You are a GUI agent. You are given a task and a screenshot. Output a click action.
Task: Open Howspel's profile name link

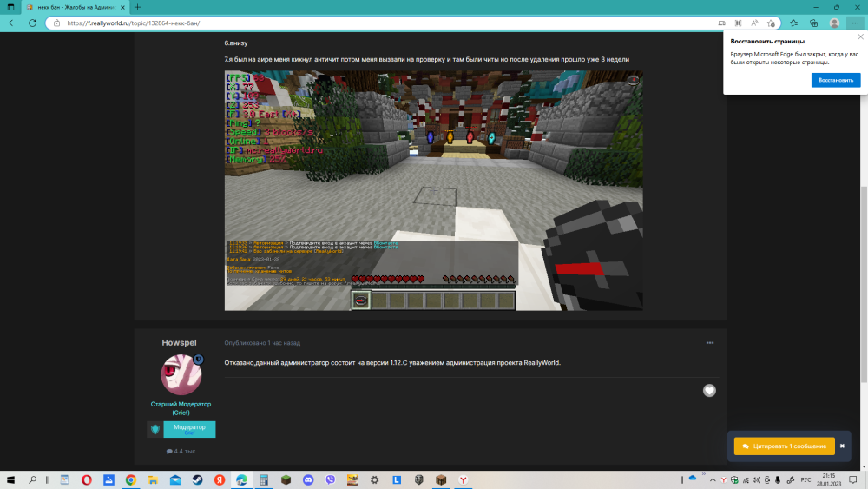(x=180, y=343)
